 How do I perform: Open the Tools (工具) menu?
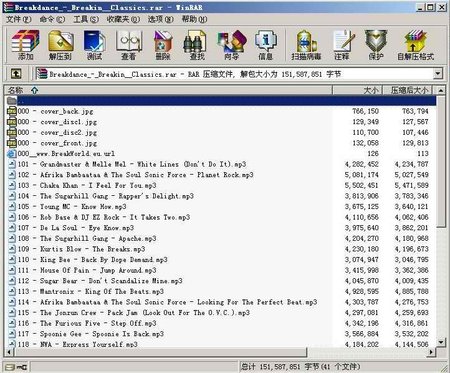click(x=86, y=19)
